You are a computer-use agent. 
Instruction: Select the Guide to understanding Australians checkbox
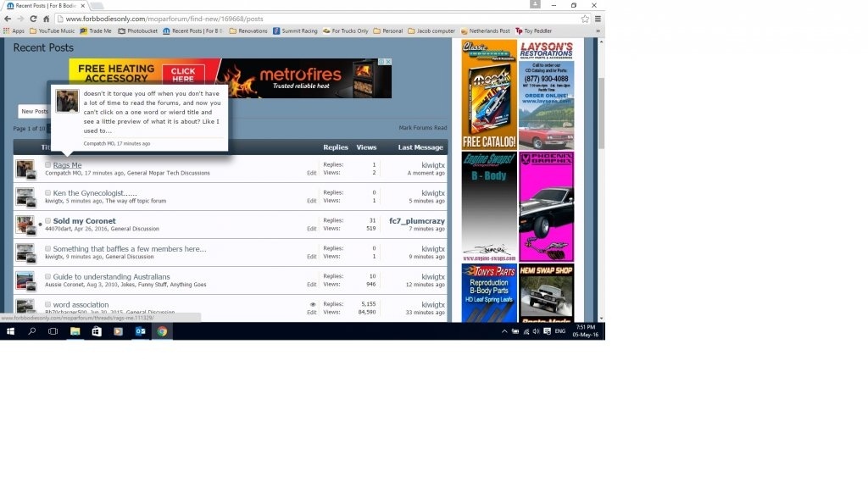pos(48,277)
